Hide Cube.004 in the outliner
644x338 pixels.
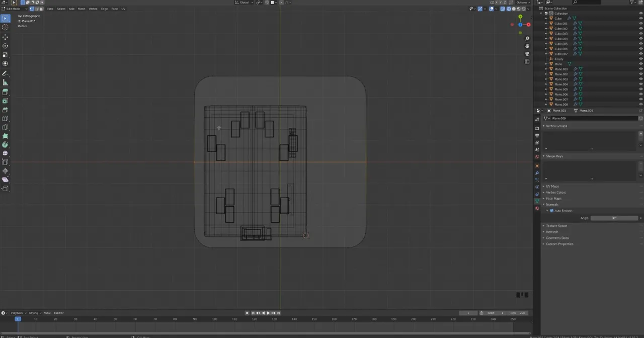click(x=640, y=39)
